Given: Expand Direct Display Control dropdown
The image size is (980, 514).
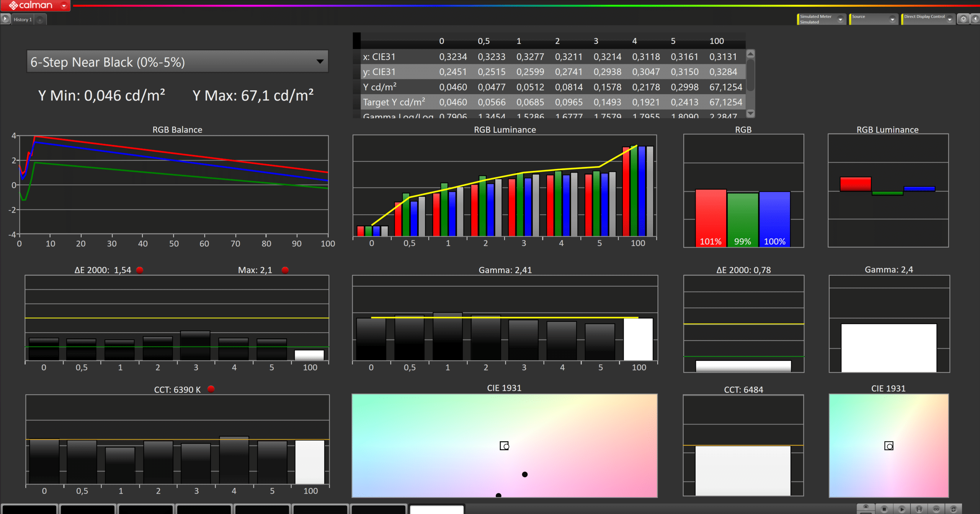Looking at the screenshot, I should click(x=950, y=19).
